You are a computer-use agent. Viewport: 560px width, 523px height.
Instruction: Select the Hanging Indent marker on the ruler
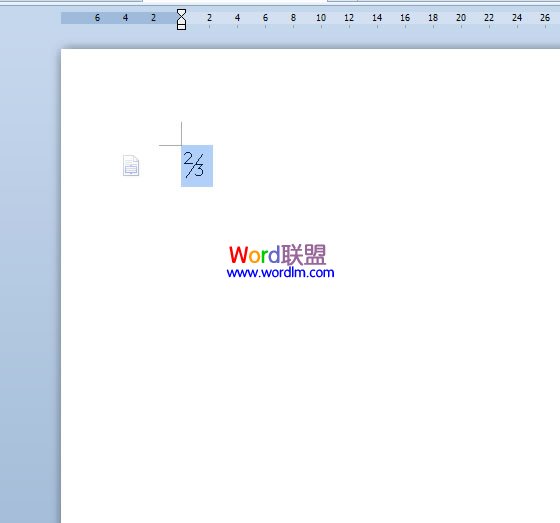click(181, 21)
